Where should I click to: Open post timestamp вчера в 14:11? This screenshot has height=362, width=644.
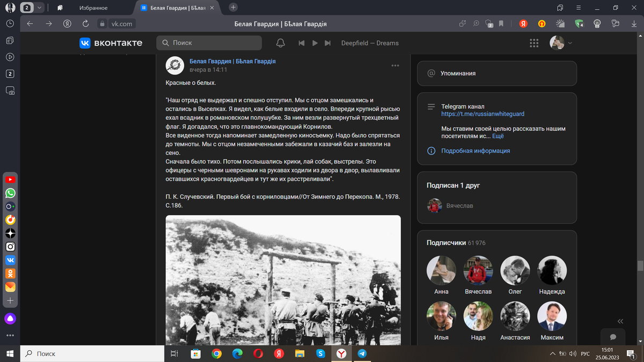tap(208, 70)
